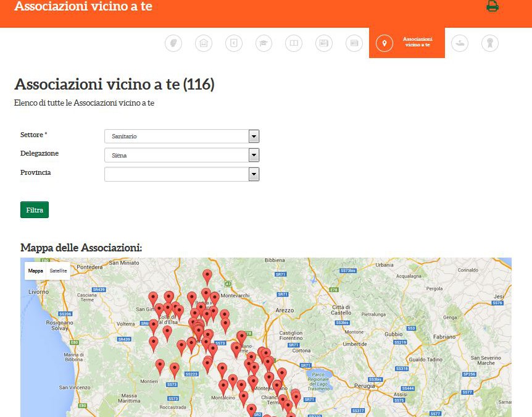
Task: Open the head profile icon section
Action: coord(173,43)
